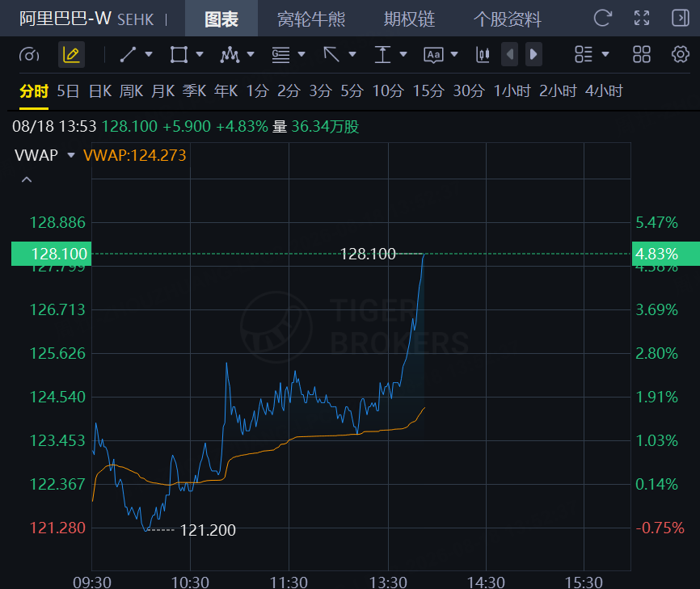Viewport: 700px width, 589px height.
Task: Click the 121.200 low price label
Action: coord(208,530)
